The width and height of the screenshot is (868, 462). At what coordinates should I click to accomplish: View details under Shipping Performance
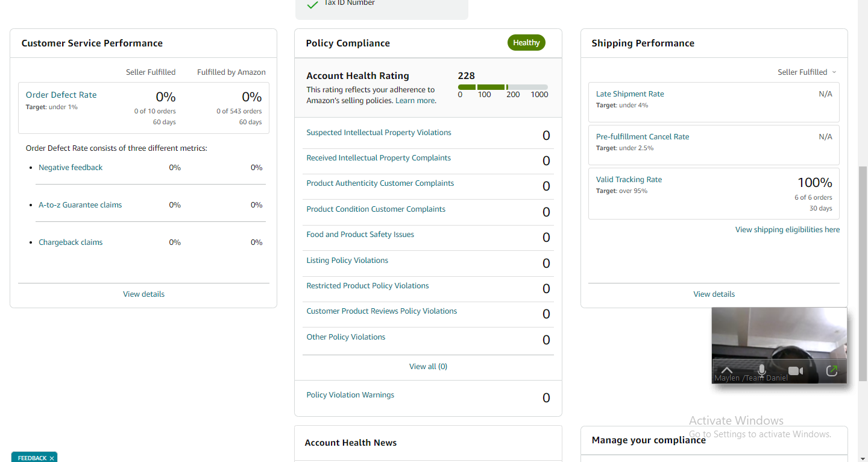point(714,294)
